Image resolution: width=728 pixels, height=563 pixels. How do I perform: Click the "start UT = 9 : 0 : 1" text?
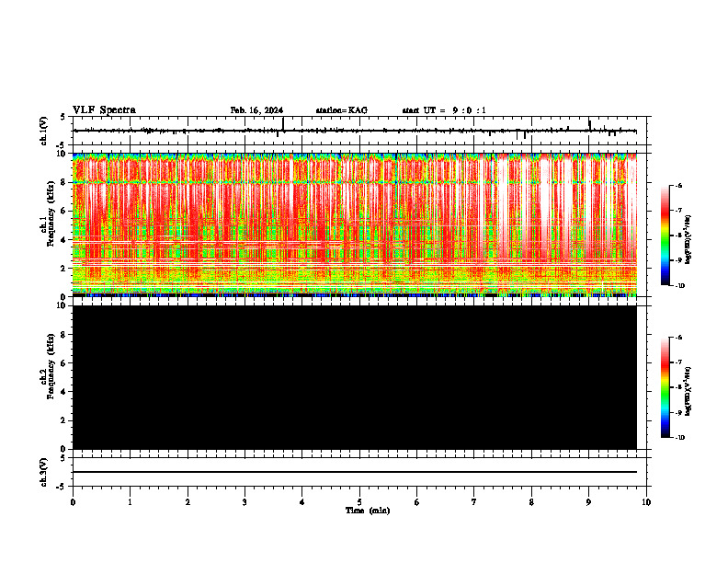click(444, 110)
